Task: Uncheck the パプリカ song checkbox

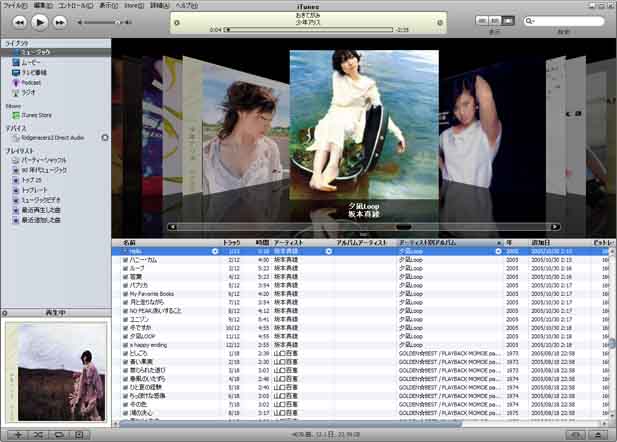Action: click(126, 285)
